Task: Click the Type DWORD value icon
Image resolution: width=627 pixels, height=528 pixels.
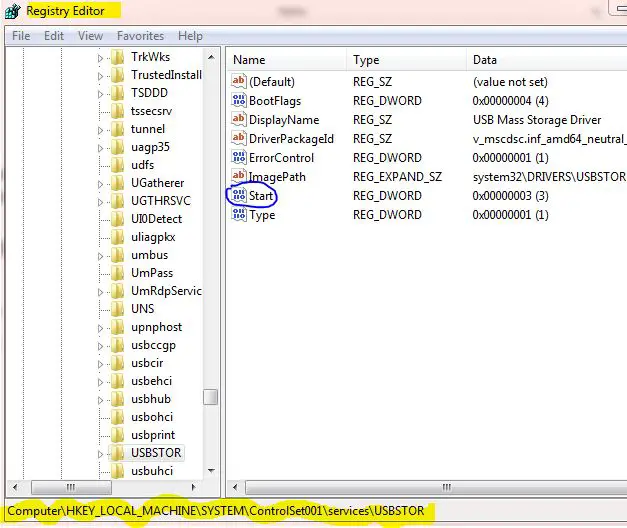Action: [239, 214]
